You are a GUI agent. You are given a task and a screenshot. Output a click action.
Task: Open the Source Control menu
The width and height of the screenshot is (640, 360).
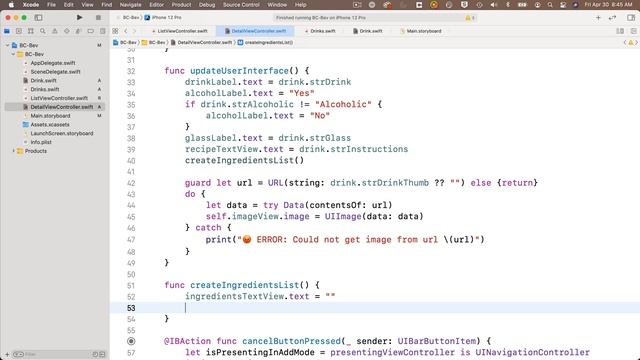pos(241,5)
